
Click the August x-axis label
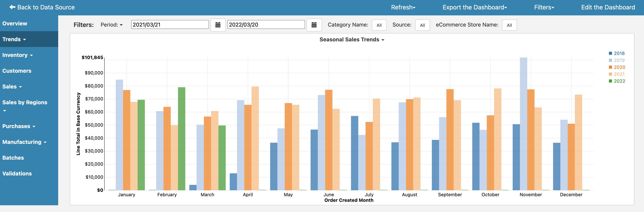pyautogui.click(x=409, y=194)
